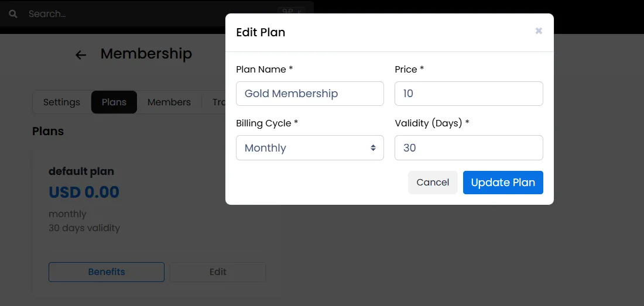
Task: Click the USD 0.00 price text
Action: [84, 192]
